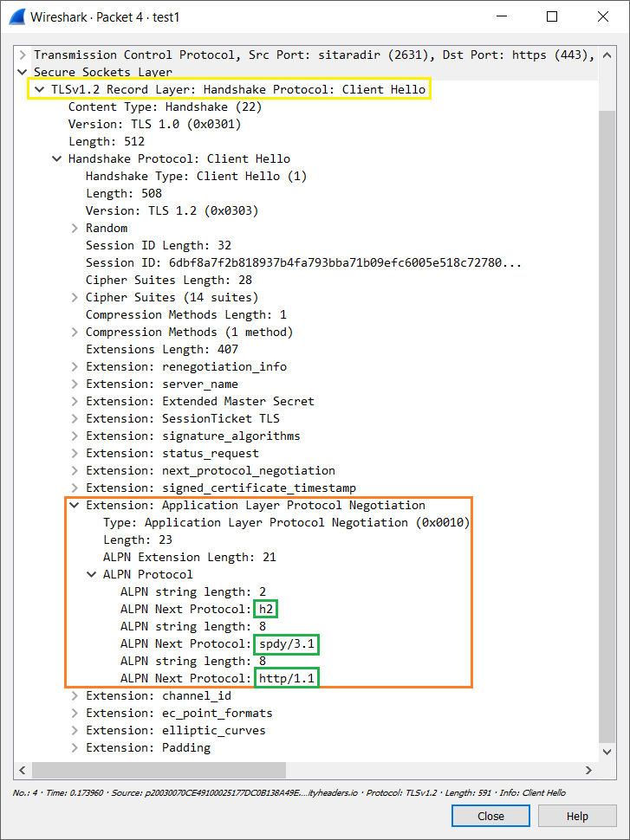This screenshot has width=630, height=840.
Task: Select ALPN Extension Length: 21 row
Action: [x=190, y=557]
